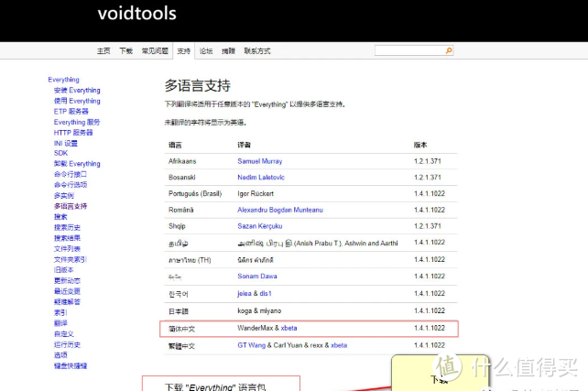Click translator link Sazan Kërçuku

pos(260,226)
